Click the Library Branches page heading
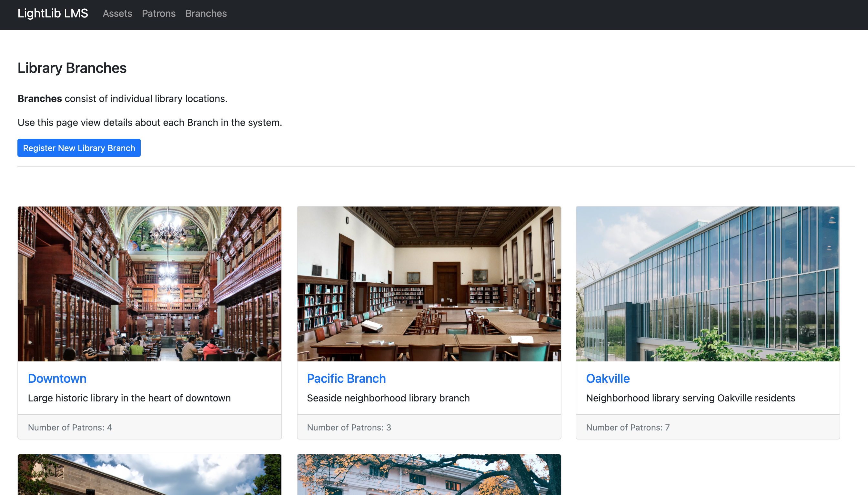Image resolution: width=868 pixels, height=495 pixels. click(x=72, y=68)
